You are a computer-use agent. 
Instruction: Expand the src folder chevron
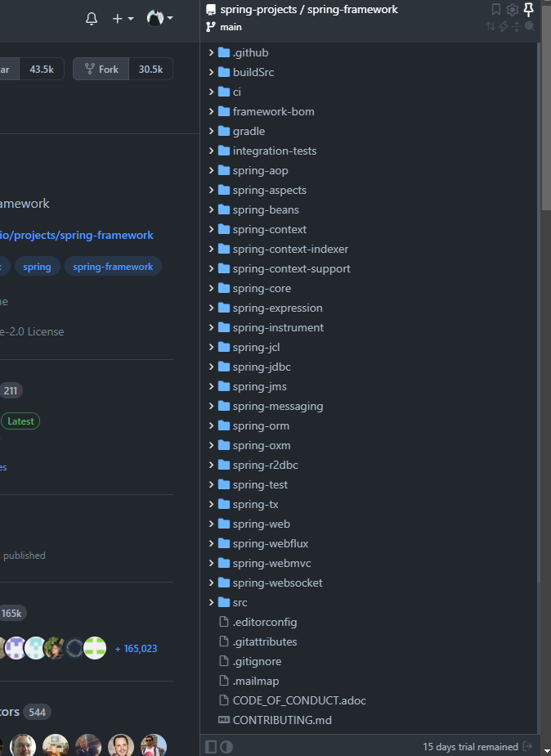(x=211, y=602)
